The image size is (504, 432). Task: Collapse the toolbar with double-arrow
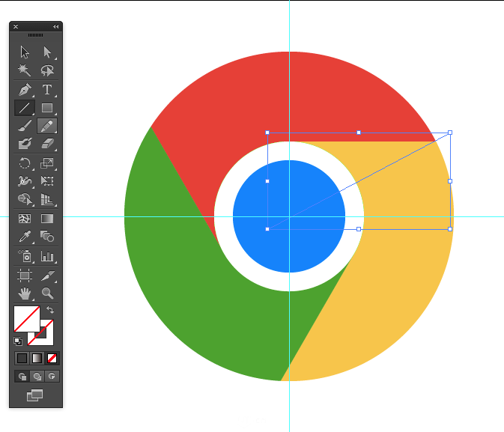coord(55,27)
